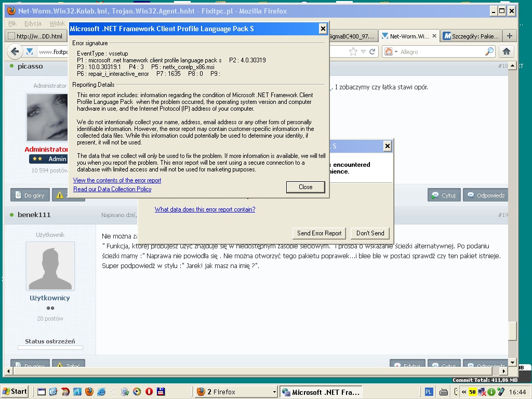Switch to Microsoft .NET Fra... taskbar button
The width and height of the screenshot is (532, 399).
pyautogui.click(x=321, y=392)
